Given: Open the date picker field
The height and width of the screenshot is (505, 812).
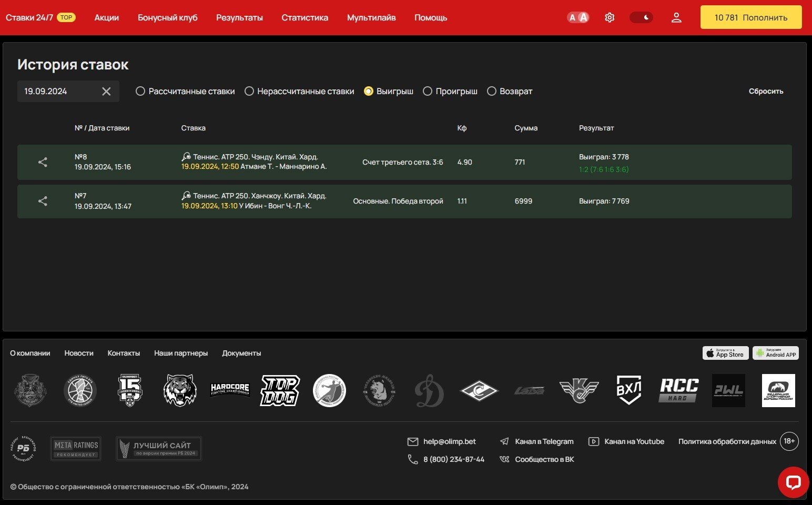Looking at the screenshot, I should pyautogui.click(x=58, y=92).
